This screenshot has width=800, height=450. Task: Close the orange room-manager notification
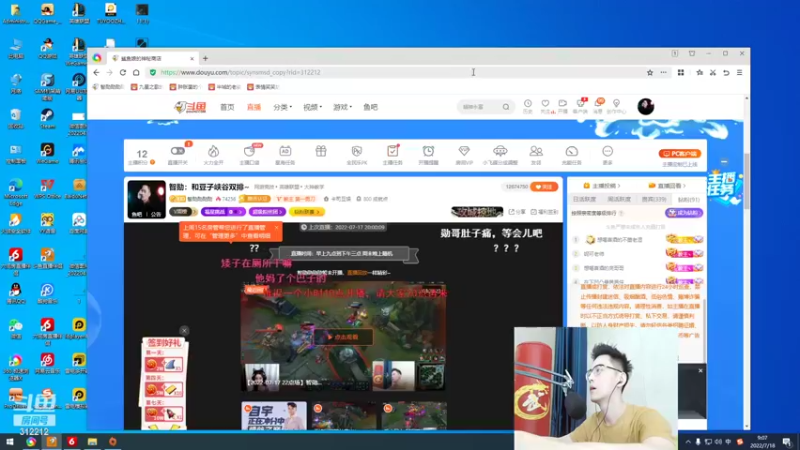[x=276, y=228]
